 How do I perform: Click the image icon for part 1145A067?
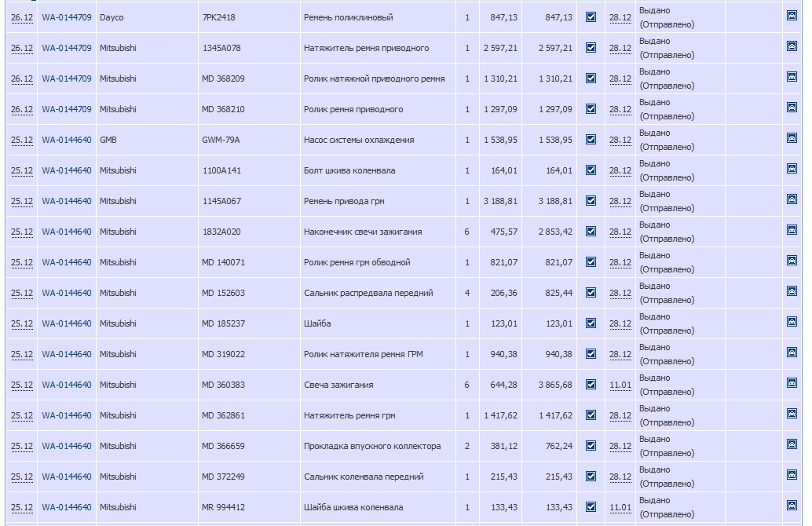(792, 199)
